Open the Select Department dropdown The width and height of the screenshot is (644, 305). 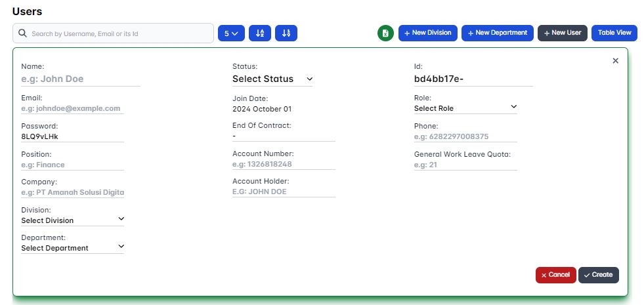pyautogui.click(x=72, y=248)
